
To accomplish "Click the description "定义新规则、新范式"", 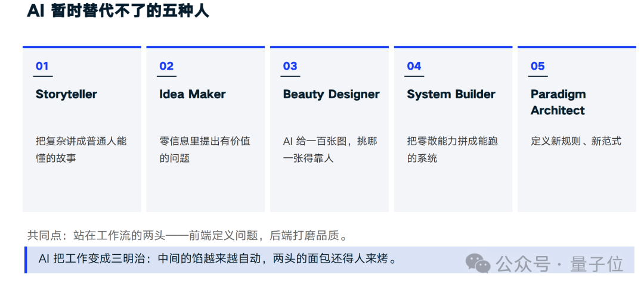I will [x=576, y=142].
